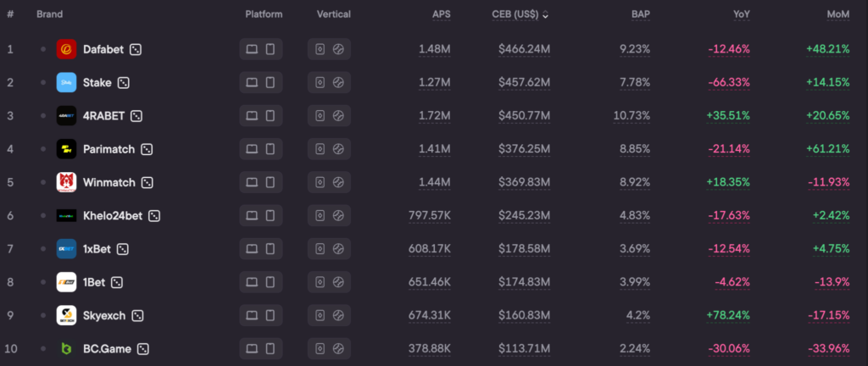Screen dimensions: 868x366
Task: Click the Khelo24bet brand logo
Action: 66,216
